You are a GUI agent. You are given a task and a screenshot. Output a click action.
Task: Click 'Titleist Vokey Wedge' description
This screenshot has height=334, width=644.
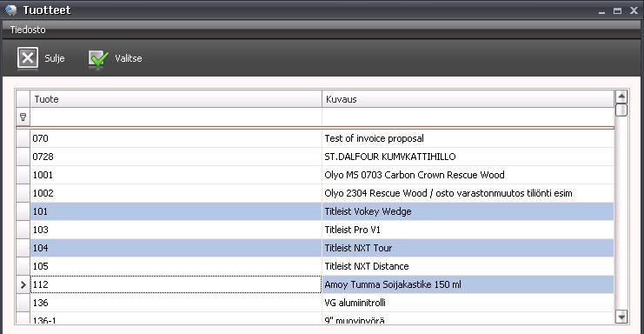tap(368, 211)
